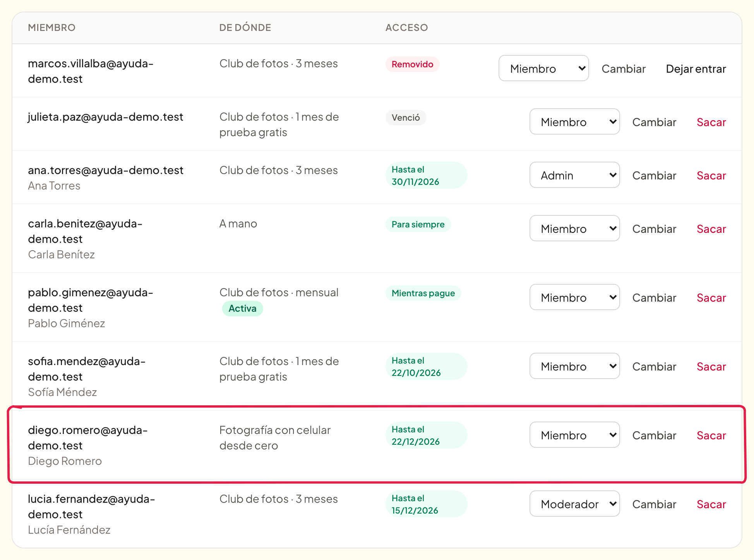The image size is (754, 560).
Task: Expand Admin role dropdown for ana.torres
Action: (574, 175)
